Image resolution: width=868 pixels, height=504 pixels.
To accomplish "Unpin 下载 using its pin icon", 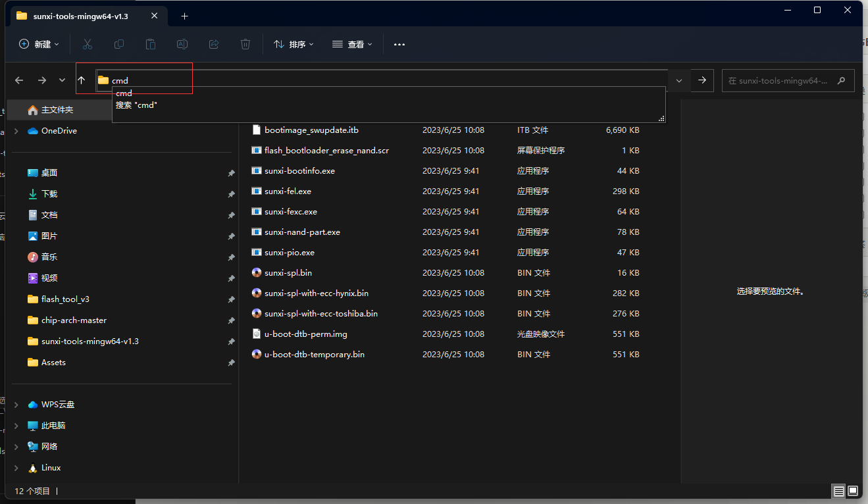I will click(x=231, y=194).
